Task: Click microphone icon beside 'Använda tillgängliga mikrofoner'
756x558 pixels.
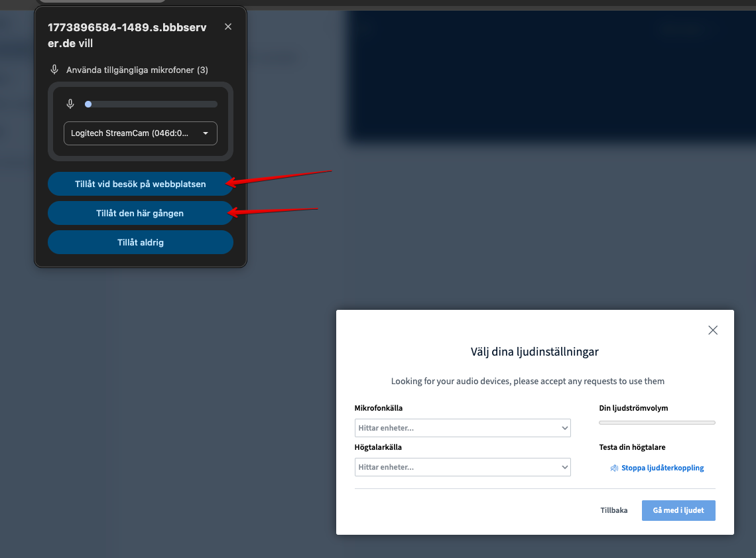Action: 54,70
